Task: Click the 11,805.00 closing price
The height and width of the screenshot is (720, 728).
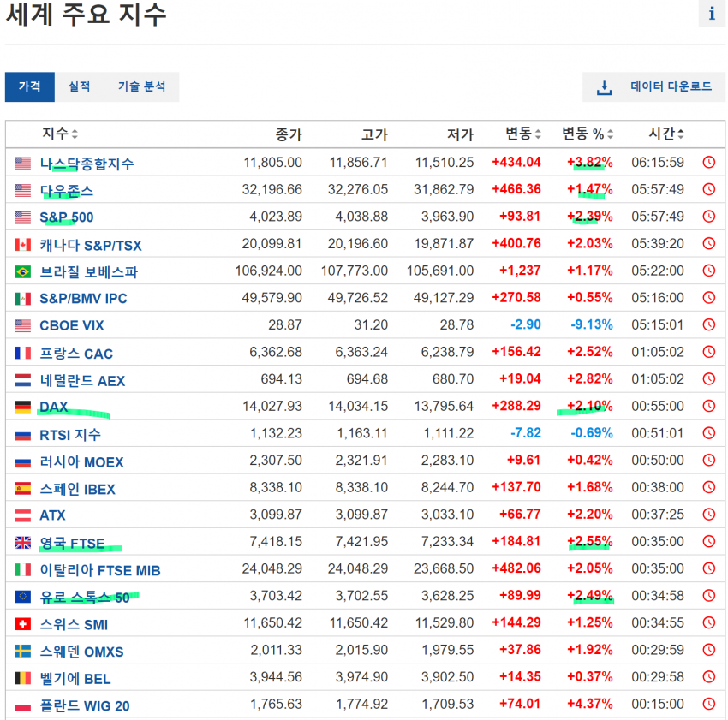Action: (x=273, y=162)
